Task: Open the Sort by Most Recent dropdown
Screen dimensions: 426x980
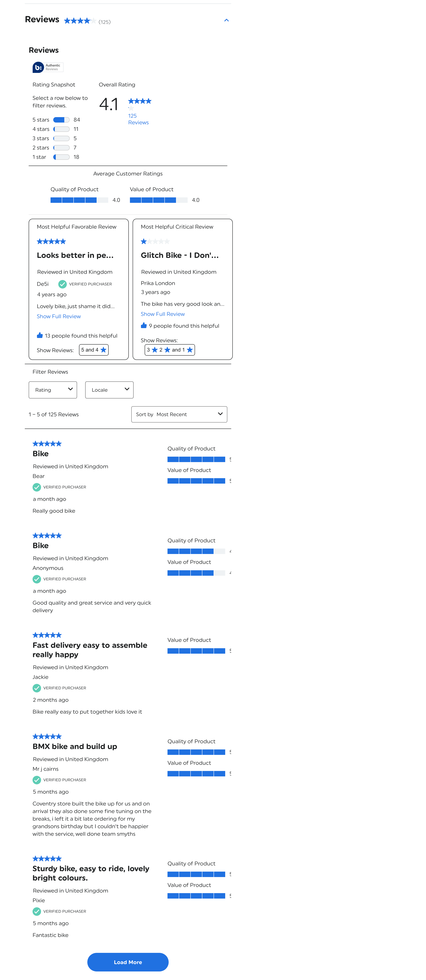Action: (179, 414)
